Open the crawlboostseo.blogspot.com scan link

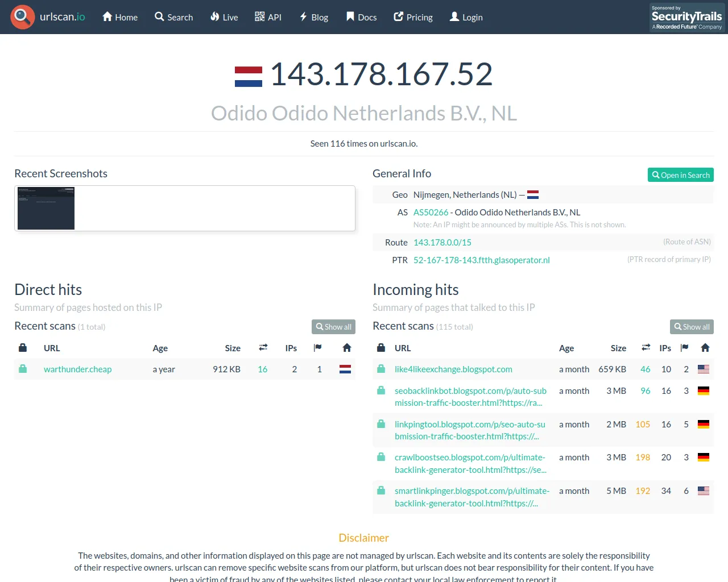(470, 463)
